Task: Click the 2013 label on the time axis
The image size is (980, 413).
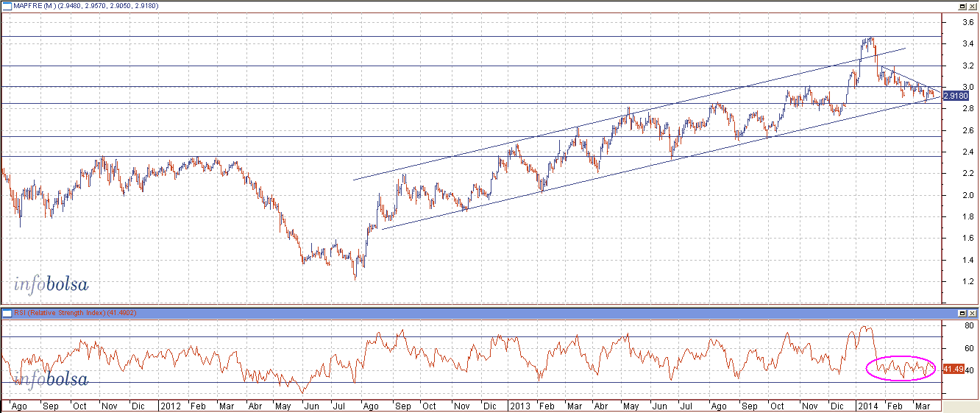Action: [520, 406]
